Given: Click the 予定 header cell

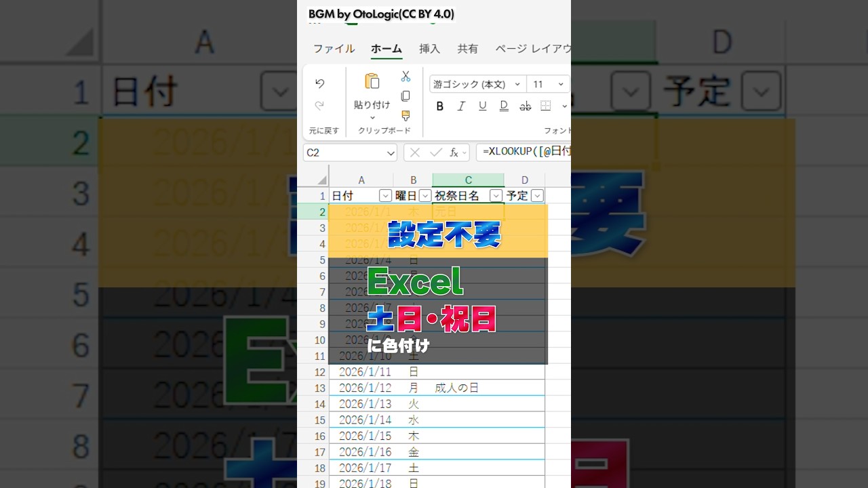Looking at the screenshot, I should [525, 196].
